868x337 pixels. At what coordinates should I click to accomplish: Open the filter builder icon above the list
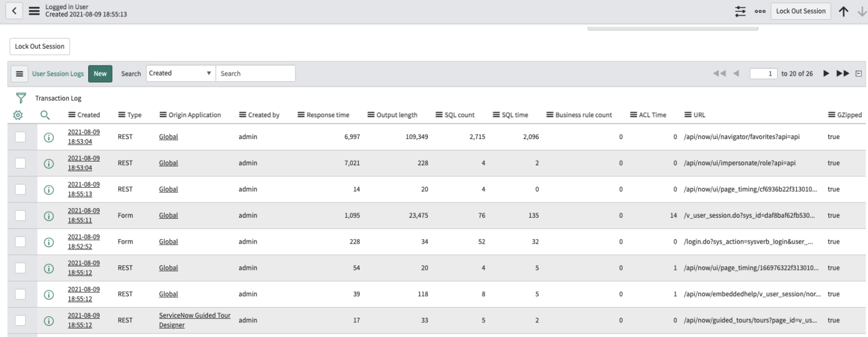coord(20,97)
